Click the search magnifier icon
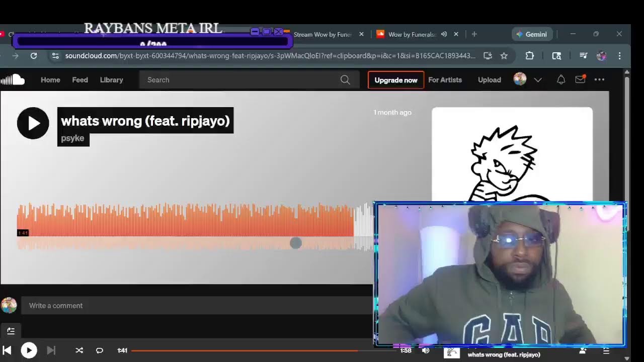Viewport: 644px width, 362px height. [x=345, y=80]
